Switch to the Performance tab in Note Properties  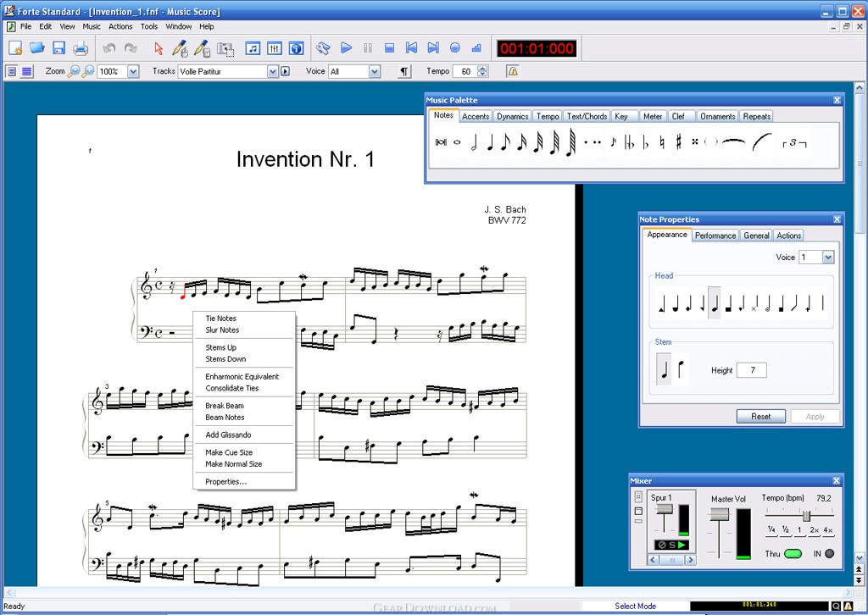tap(715, 235)
